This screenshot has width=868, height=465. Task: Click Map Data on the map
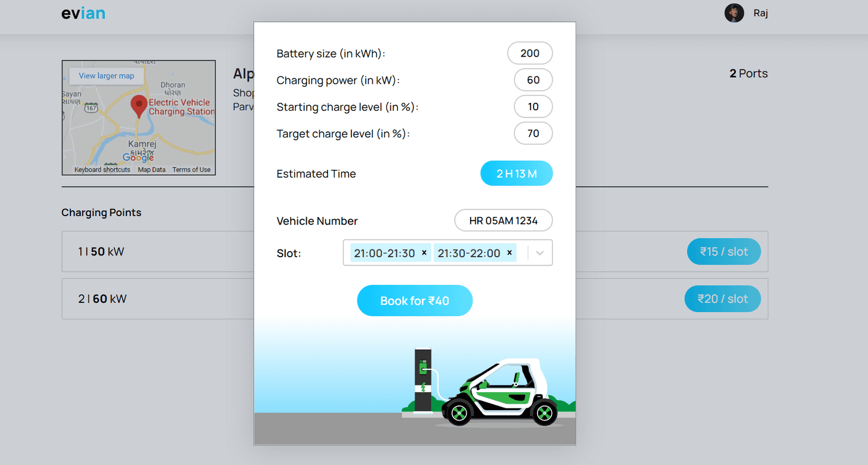click(x=151, y=170)
